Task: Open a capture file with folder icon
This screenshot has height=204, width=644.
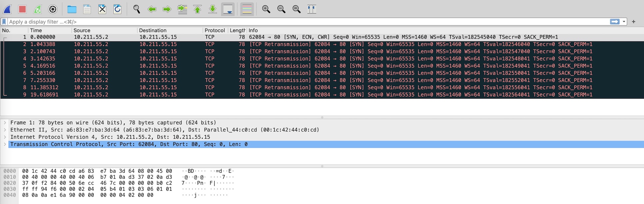Action: coord(72,9)
